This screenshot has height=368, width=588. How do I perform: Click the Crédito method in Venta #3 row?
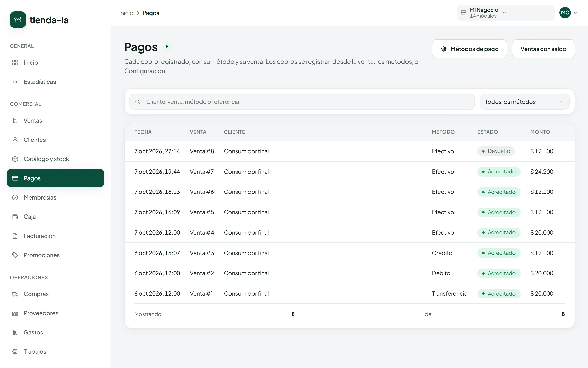click(x=442, y=253)
